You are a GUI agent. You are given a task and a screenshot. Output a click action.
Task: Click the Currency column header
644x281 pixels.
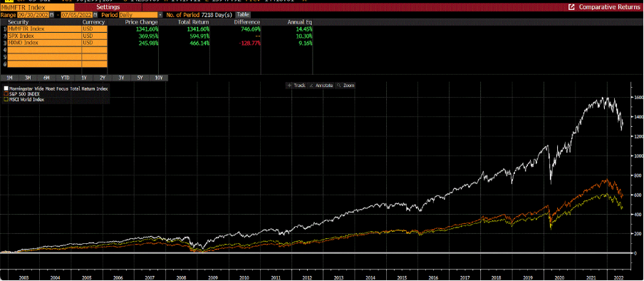point(93,22)
